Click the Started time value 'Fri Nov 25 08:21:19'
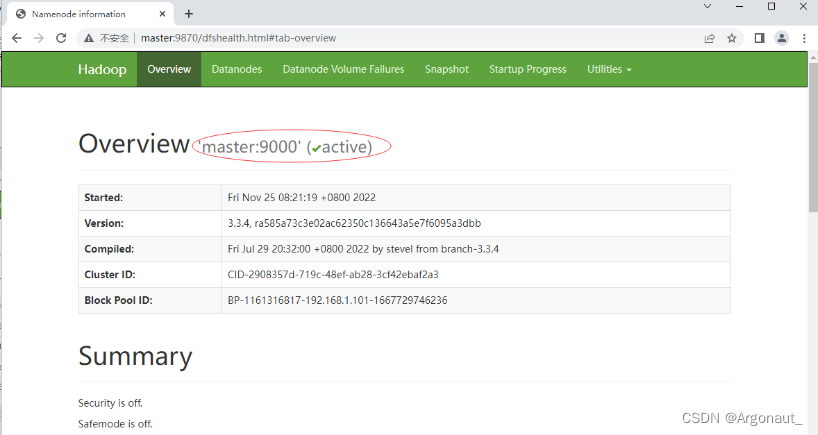This screenshot has height=435, width=818. pyautogui.click(x=302, y=198)
